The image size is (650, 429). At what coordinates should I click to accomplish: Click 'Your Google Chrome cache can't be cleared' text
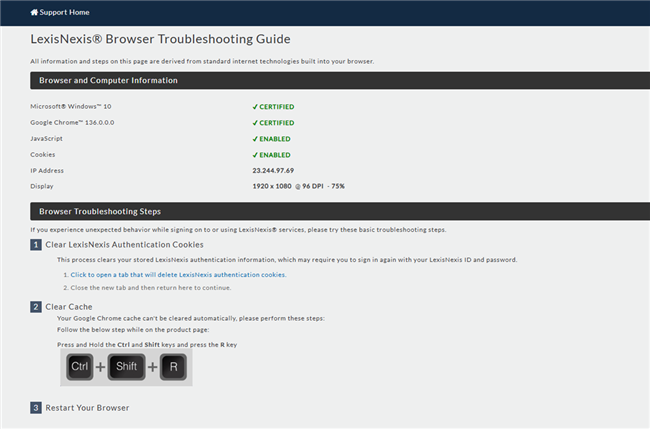pos(191,318)
